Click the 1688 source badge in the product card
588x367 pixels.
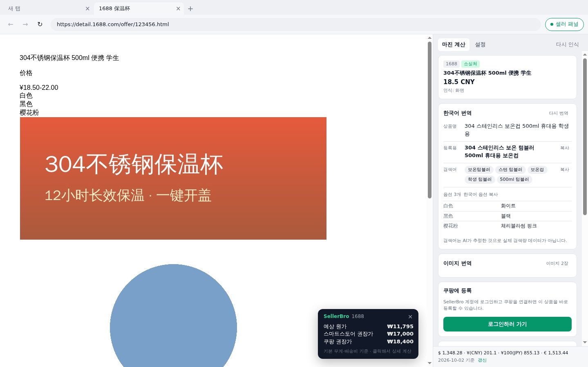click(452, 64)
